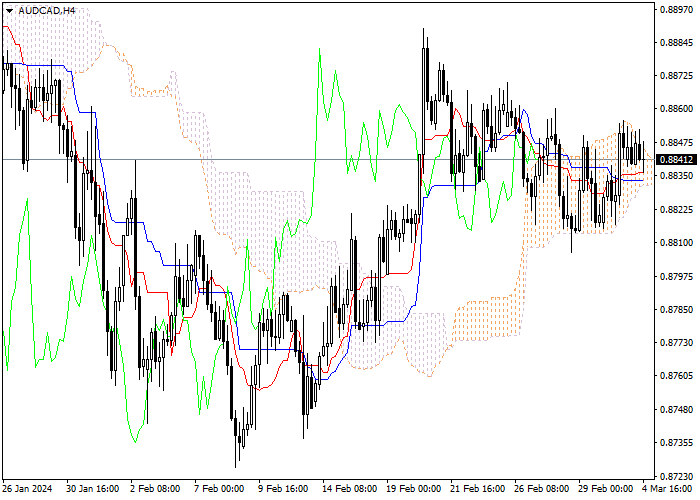Select the 0.87230 price axis label

coord(676,476)
